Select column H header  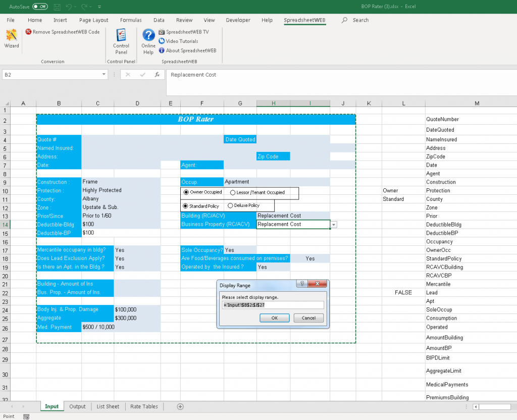(273, 103)
